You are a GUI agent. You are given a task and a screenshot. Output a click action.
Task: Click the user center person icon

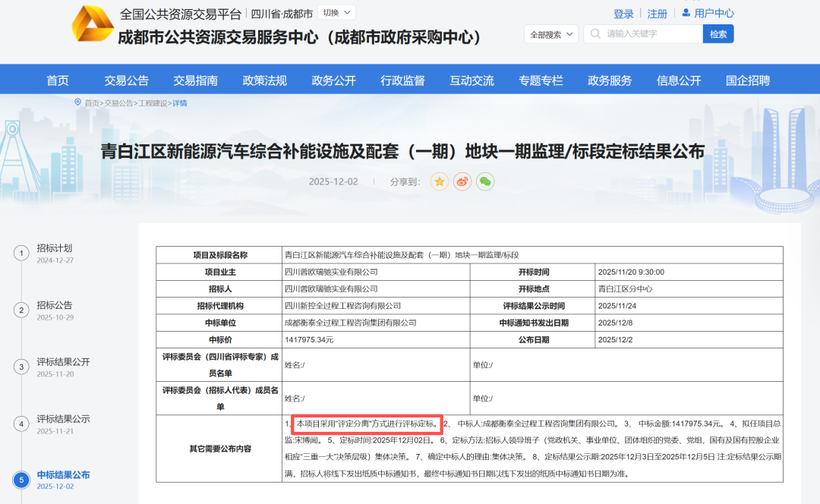click(686, 13)
